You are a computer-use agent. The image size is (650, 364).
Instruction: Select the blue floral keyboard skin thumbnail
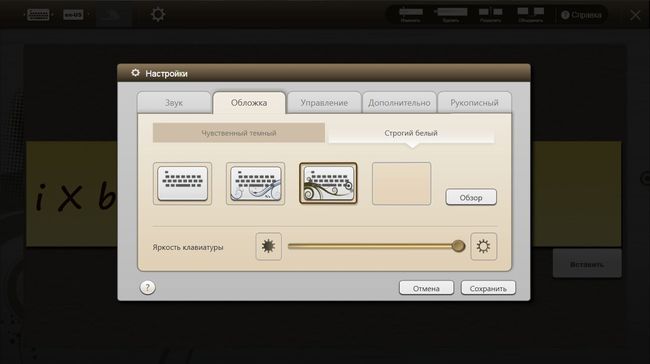pos(255,184)
